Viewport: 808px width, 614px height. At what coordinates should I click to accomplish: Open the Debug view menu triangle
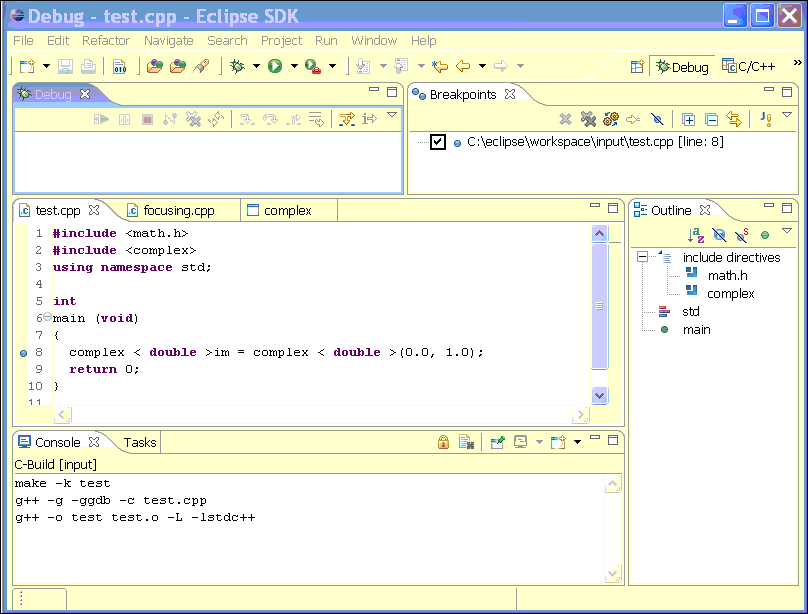coord(392,115)
